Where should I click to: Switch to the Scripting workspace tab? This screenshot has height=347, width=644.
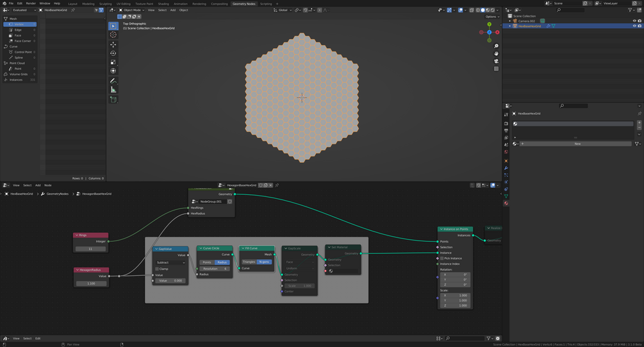tap(266, 4)
